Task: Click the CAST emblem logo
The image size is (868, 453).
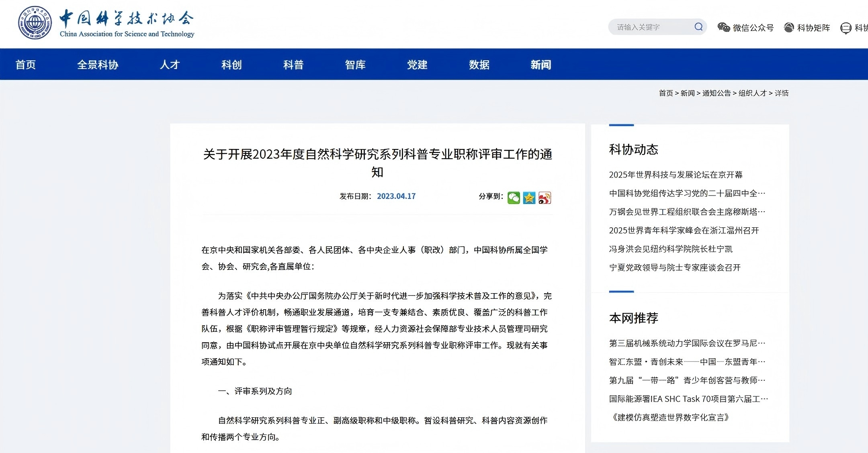Action: (35, 23)
